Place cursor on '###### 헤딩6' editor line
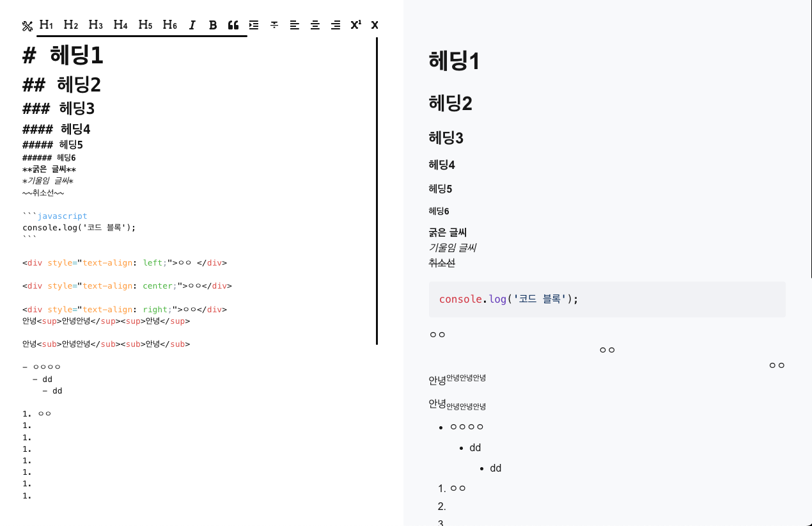This screenshot has height=526, width=812. pyautogui.click(x=49, y=157)
